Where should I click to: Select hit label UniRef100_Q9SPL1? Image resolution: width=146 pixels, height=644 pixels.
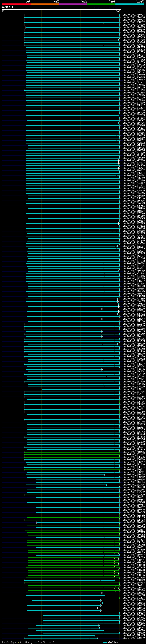tap(134, 389)
